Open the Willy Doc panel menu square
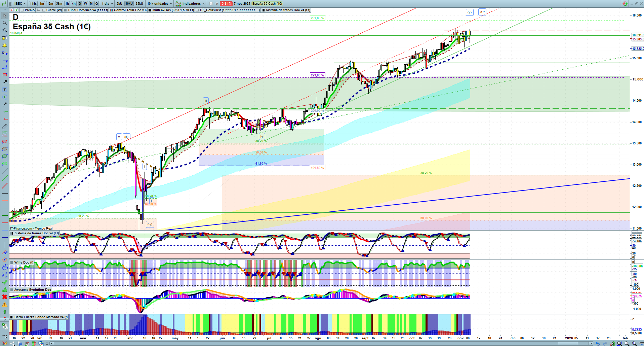The width and height of the screenshot is (644, 346). click(12, 263)
